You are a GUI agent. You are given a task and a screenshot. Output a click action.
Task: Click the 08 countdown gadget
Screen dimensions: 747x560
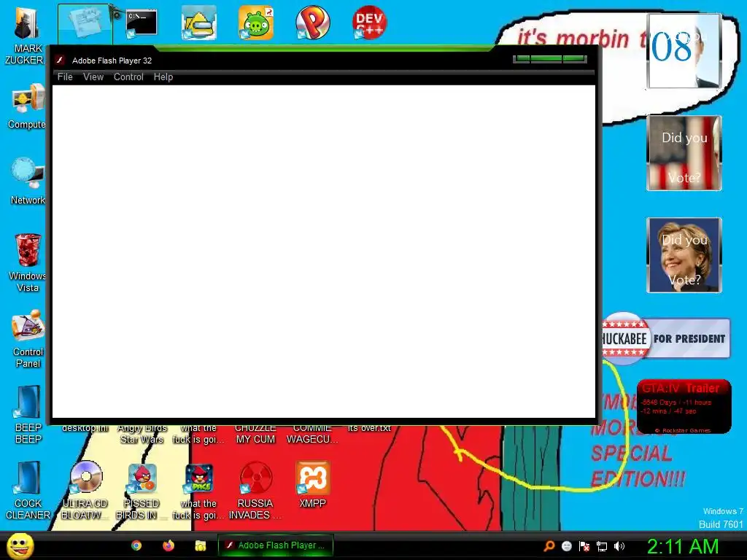(684, 51)
